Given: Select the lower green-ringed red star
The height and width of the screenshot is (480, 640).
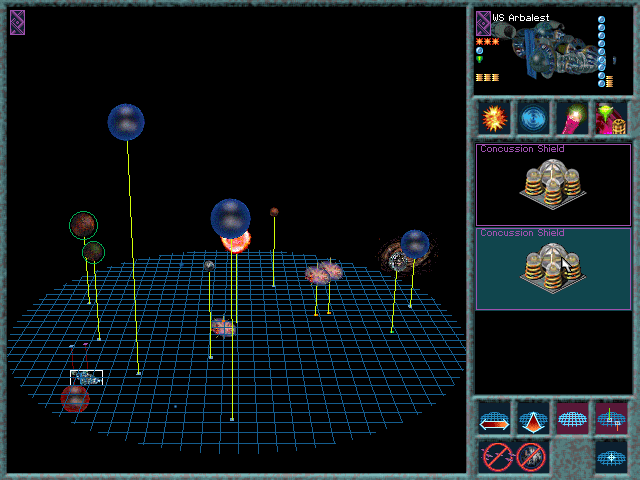Looking at the screenshot, I should click(x=93, y=252).
